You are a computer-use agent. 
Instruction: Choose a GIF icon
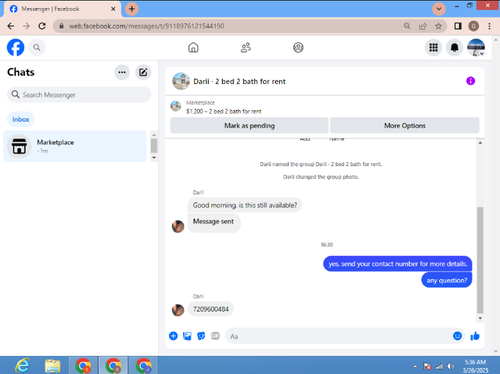pyautogui.click(x=215, y=336)
